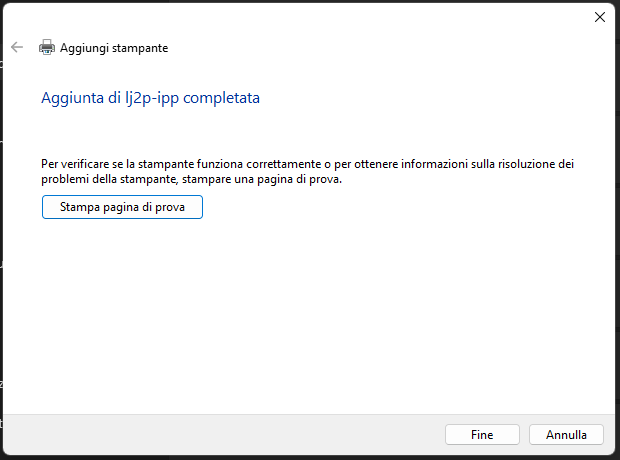620x460 pixels.
Task: Cancel the wizard via the Annulla button
Action: click(x=566, y=435)
